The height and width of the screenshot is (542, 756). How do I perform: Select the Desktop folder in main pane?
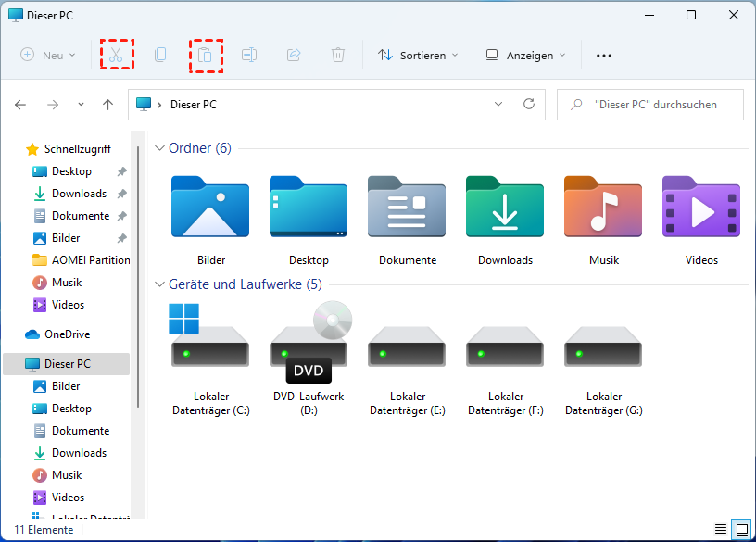pos(309,221)
